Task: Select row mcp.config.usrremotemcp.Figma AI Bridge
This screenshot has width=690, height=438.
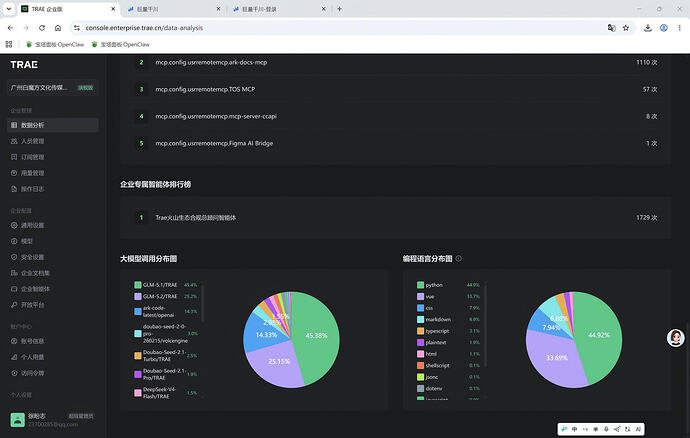Action: 396,143
